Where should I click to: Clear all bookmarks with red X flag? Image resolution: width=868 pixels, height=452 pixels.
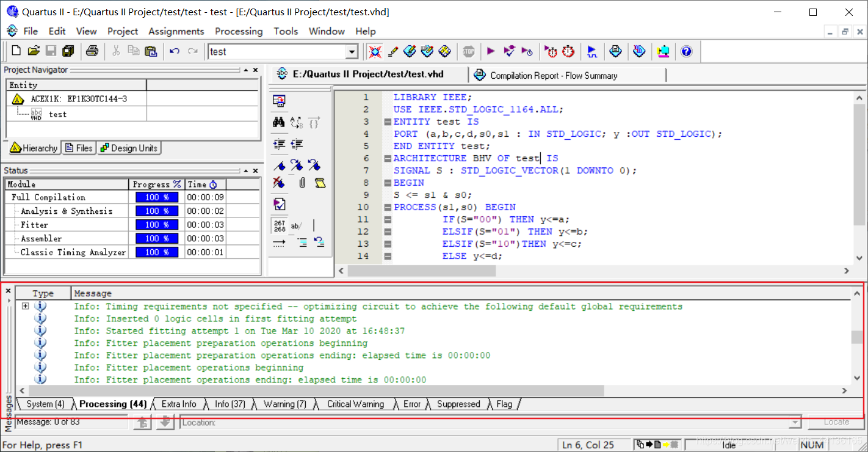pyautogui.click(x=279, y=183)
